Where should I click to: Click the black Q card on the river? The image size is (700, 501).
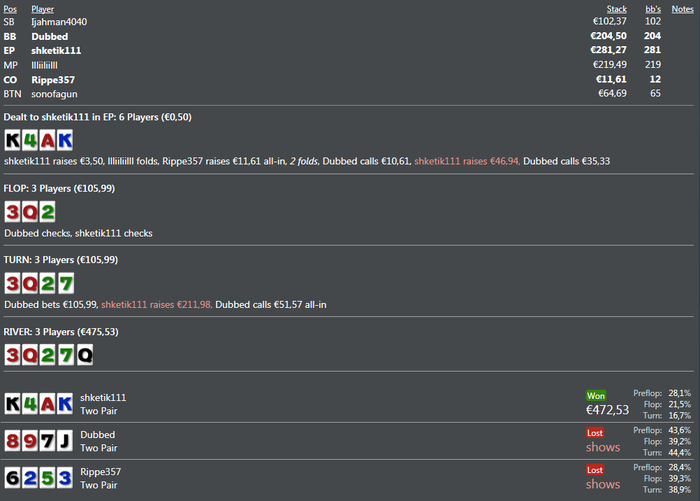point(84,355)
